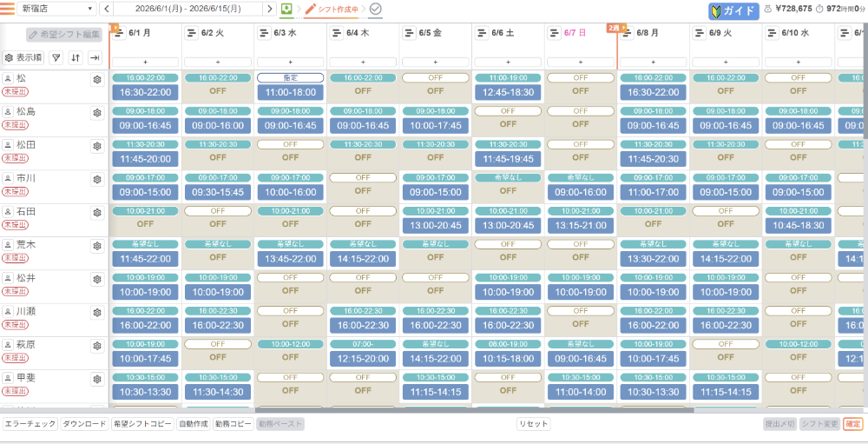Open the 新宿店 store dropdown
868x444 pixels.
56,9
